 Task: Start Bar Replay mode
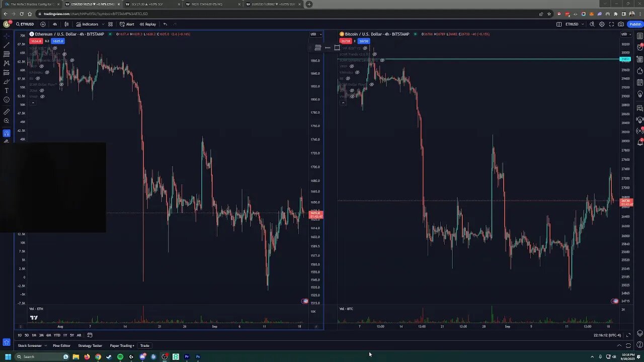pyautogui.click(x=147, y=24)
